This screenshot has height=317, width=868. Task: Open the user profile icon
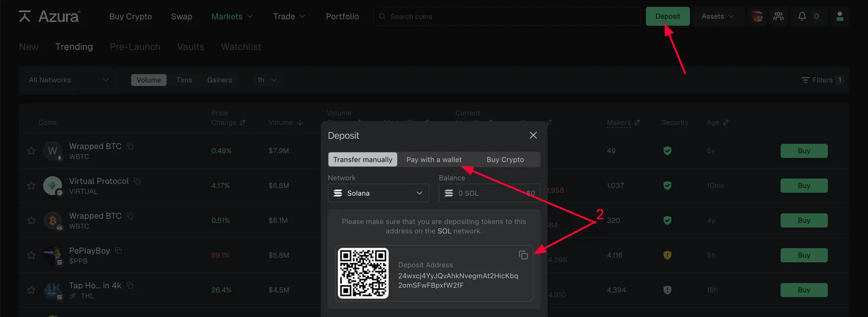tap(840, 16)
